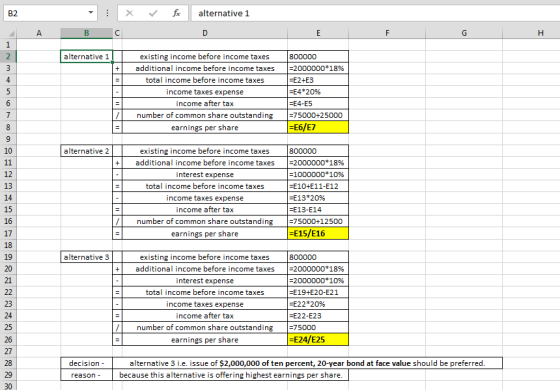Screen dimensions: 560x390
Task: Click the yellow cell =E15/E16
Action: [318, 233]
